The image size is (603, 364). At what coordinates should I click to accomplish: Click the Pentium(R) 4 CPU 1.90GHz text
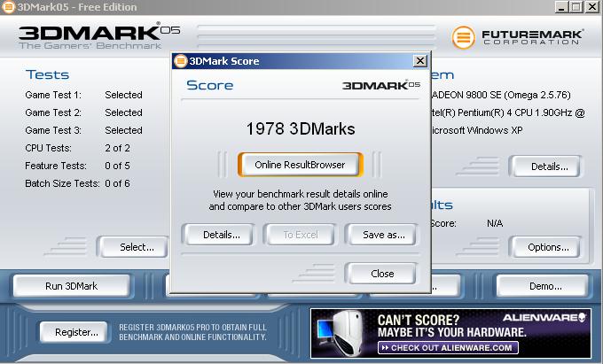508,112
